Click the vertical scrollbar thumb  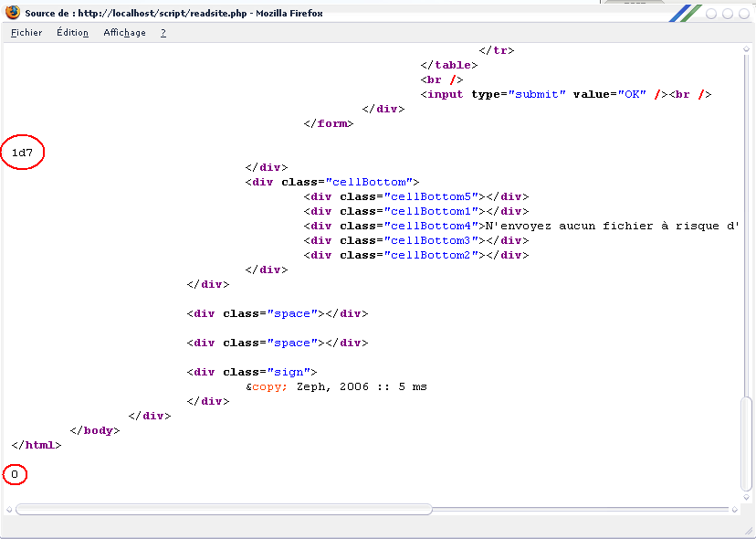(x=747, y=443)
